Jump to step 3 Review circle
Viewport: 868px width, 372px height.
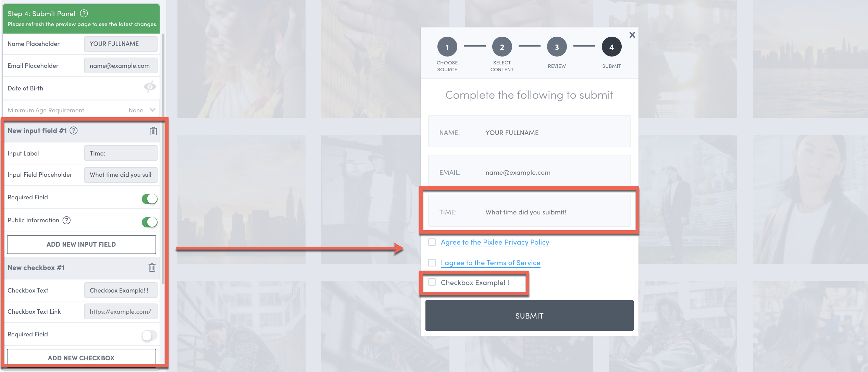(x=557, y=47)
